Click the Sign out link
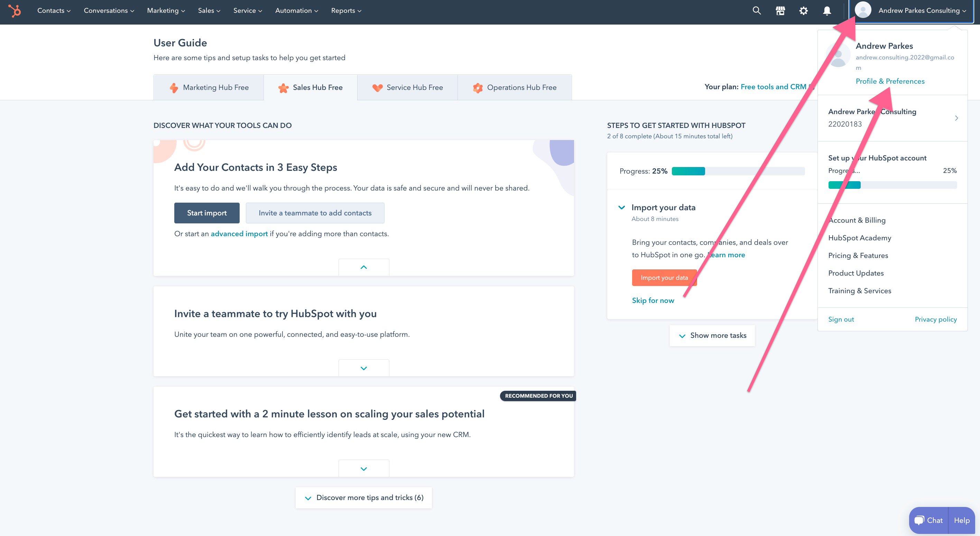The width and height of the screenshot is (980, 536). tap(841, 319)
